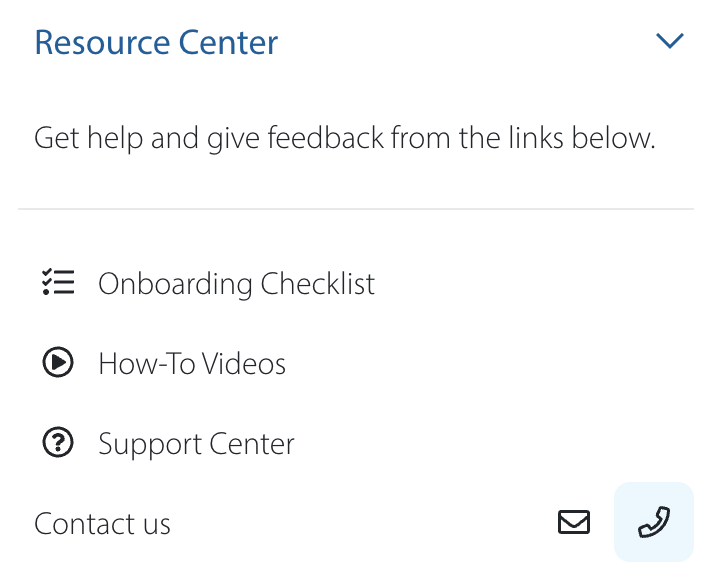
Task: Open the How-To Videos link
Action: [192, 364]
